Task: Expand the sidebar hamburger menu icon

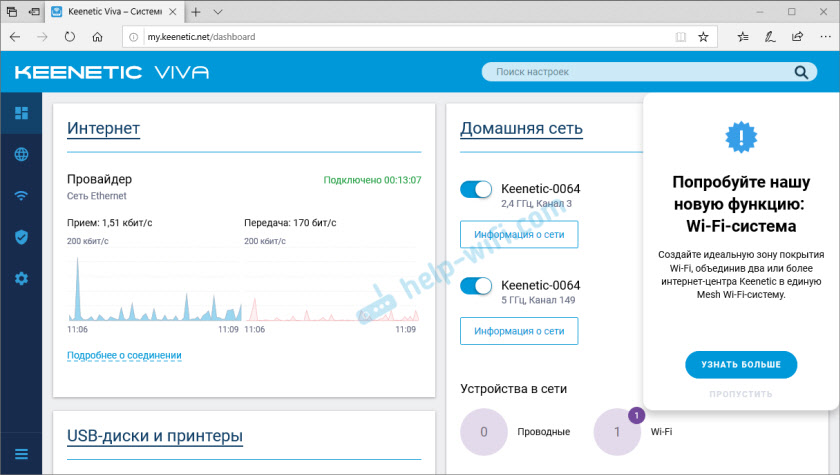Action: pyautogui.click(x=21, y=454)
